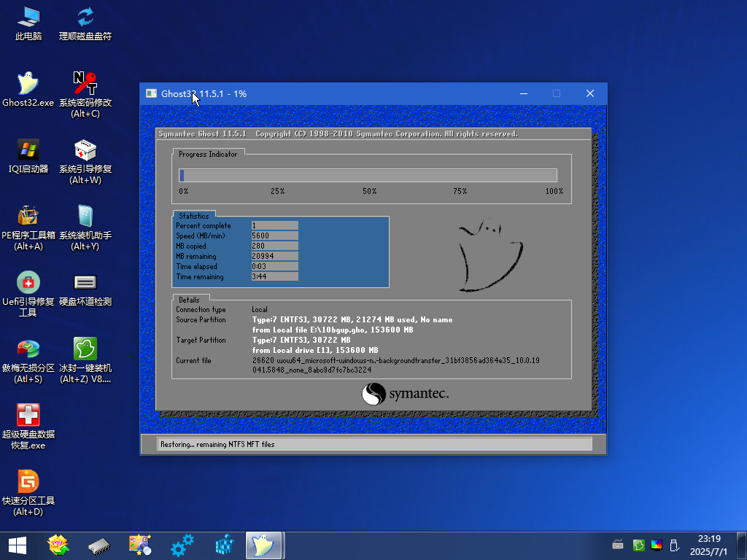Click the Symantec Ghost 11.5.1 copyright header
The image size is (747, 560).
pos(338,134)
